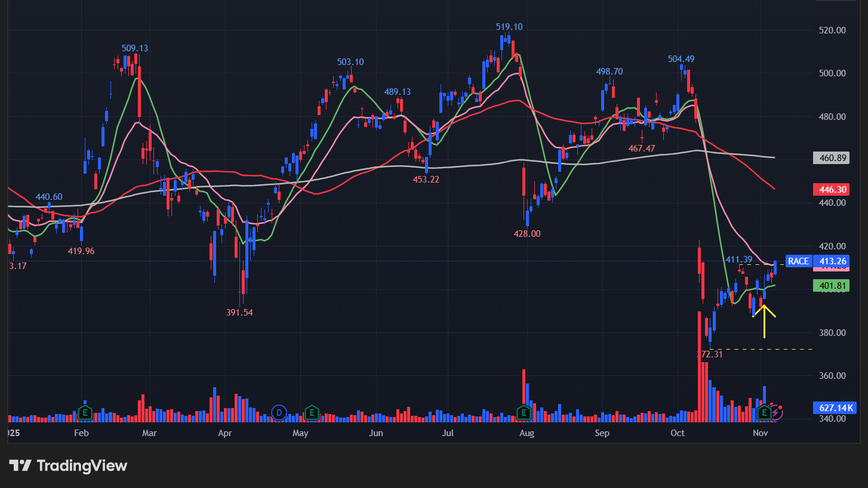The height and width of the screenshot is (488, 868).
Task: Click the February earnings E marker
Action: pos(85,412)
